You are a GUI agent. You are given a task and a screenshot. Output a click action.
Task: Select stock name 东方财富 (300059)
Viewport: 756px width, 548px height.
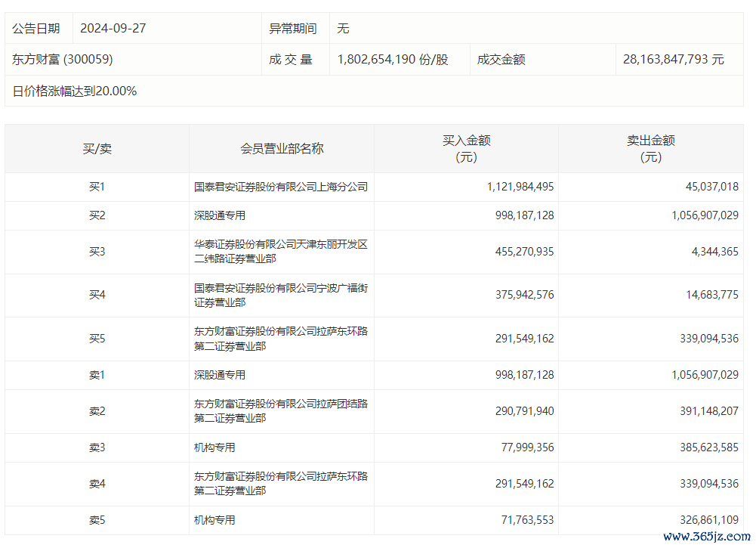click(62, 59)
